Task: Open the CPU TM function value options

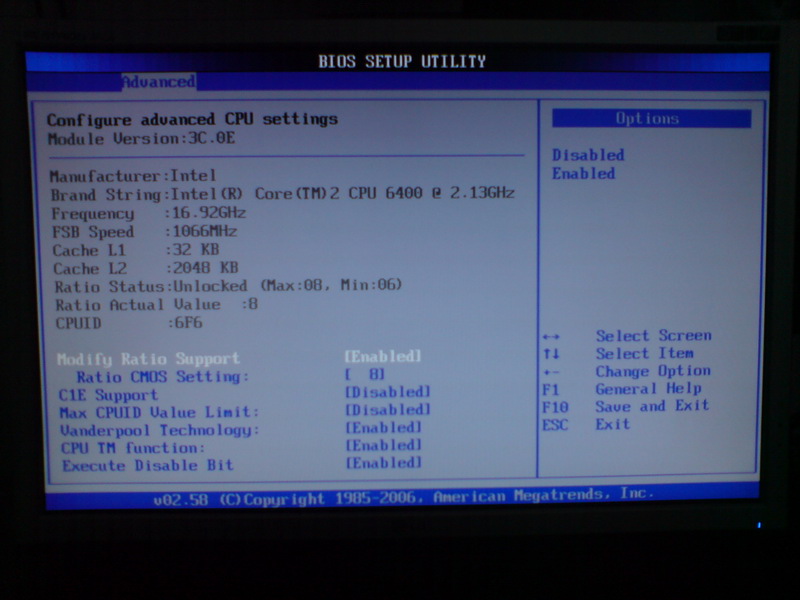Action: pos(384,446)
